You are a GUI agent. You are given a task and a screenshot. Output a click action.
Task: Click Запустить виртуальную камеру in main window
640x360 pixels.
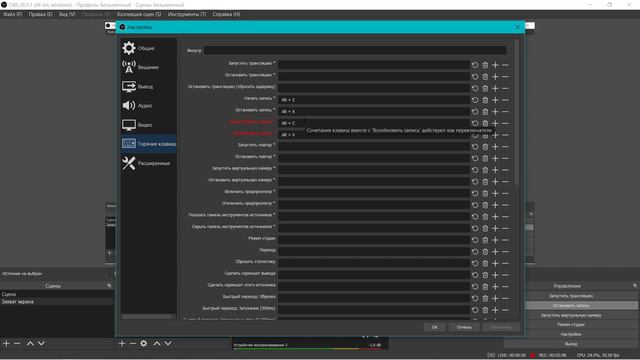[x=571, y=315]
